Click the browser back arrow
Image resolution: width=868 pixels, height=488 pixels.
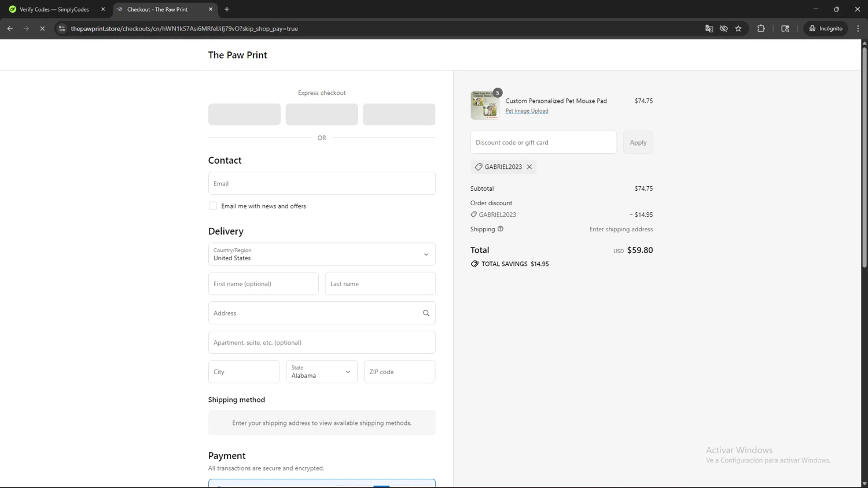pos(10,28)
